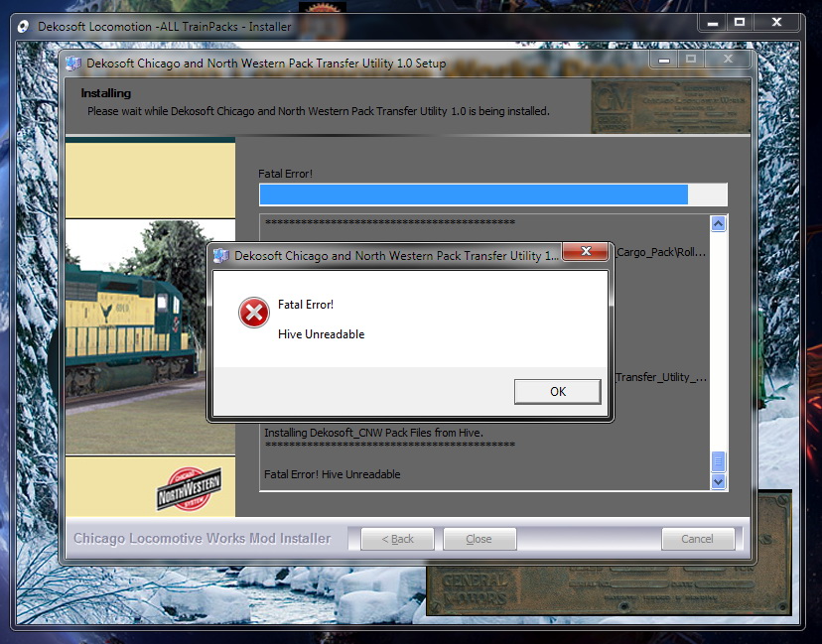
Task: Click the North Western System logo
Action: tap(190, 488)
